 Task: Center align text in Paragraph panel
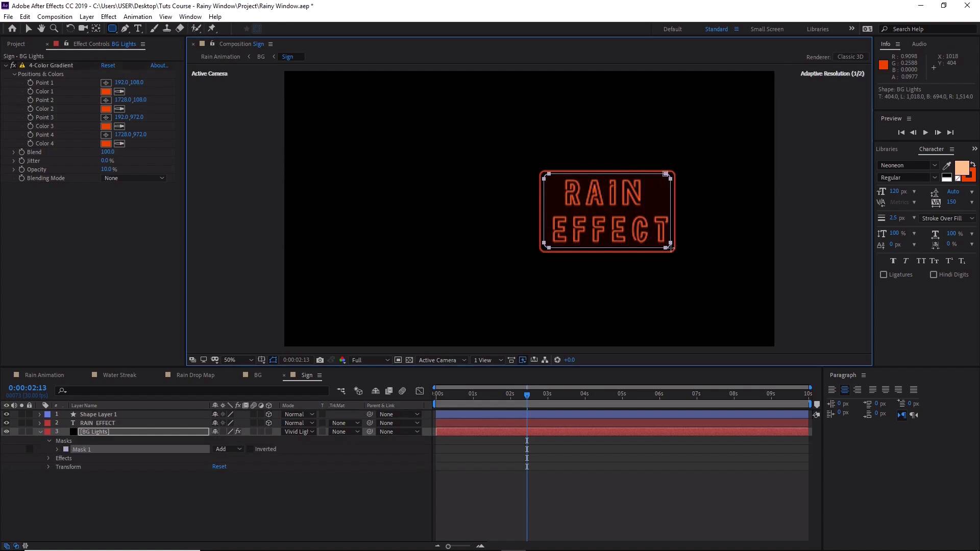click(845, 390)
